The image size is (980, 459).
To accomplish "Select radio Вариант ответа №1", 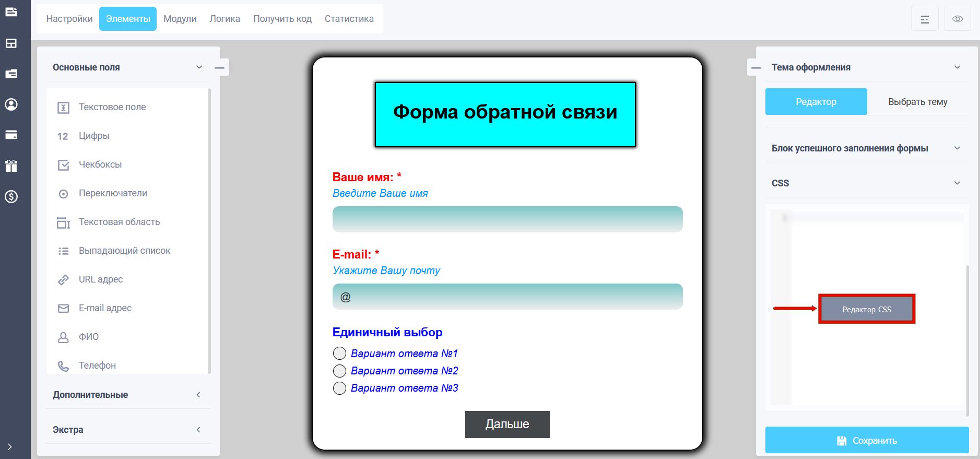I will (x=339, y=354).
